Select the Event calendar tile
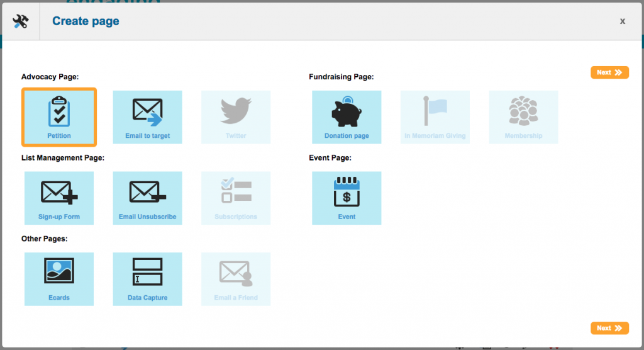This screenshot has width=644, height=350. point(347,198)
